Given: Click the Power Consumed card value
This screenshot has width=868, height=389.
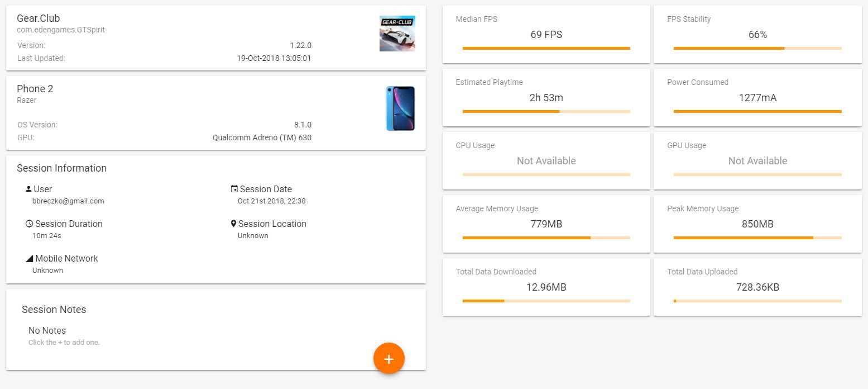Looking at the screenshot, I should 757,98.
